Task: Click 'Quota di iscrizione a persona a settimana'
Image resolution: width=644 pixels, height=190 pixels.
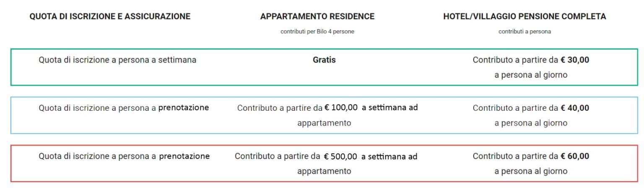Action: (117, 60)
